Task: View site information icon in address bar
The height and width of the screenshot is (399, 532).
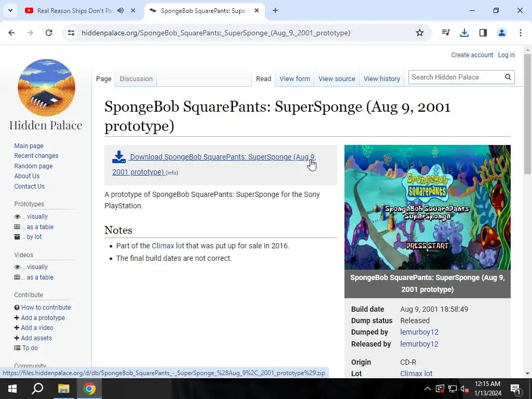Action: point(71,33)
